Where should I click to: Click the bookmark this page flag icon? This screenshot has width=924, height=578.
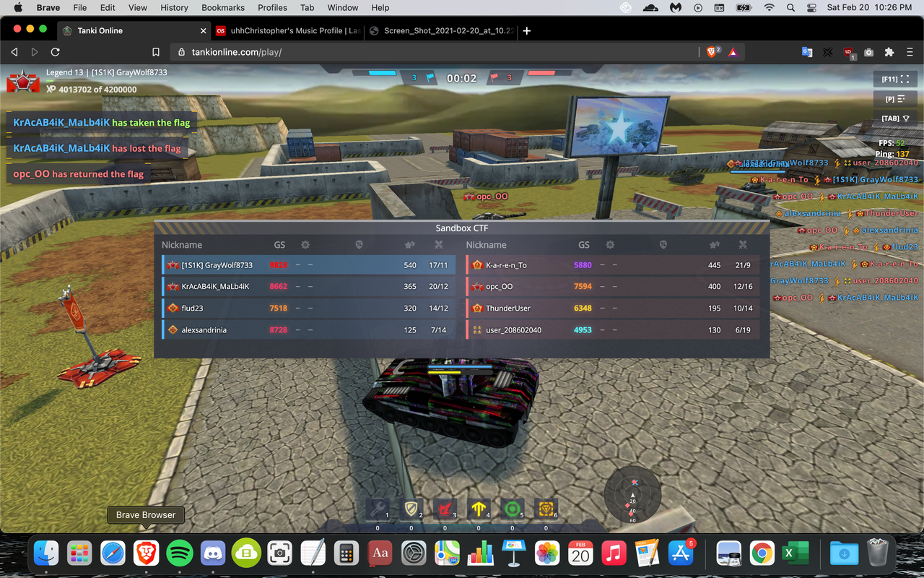click(x=155, y=52)
